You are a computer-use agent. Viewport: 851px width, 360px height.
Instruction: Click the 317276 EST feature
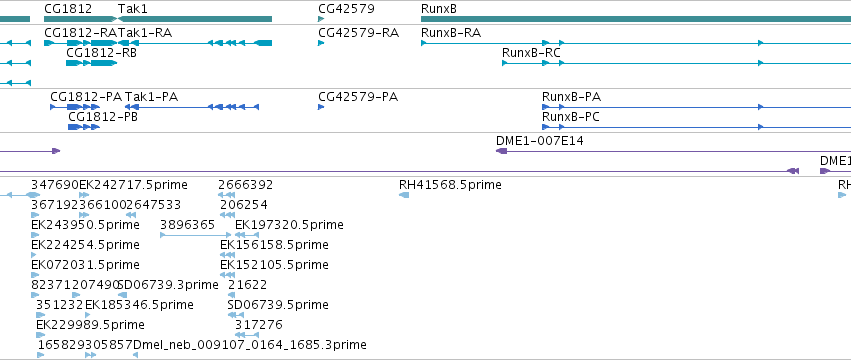tap(247, 335)
